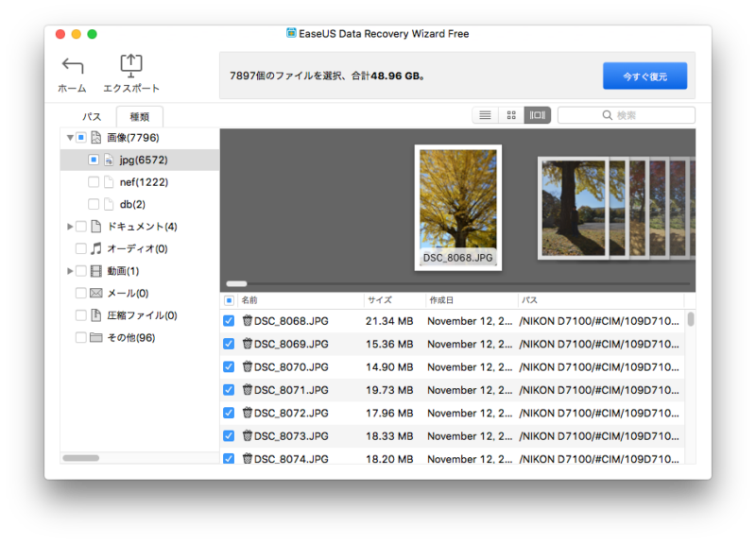Switch to the パス tab
756x543 pixels.
point(92,116)
